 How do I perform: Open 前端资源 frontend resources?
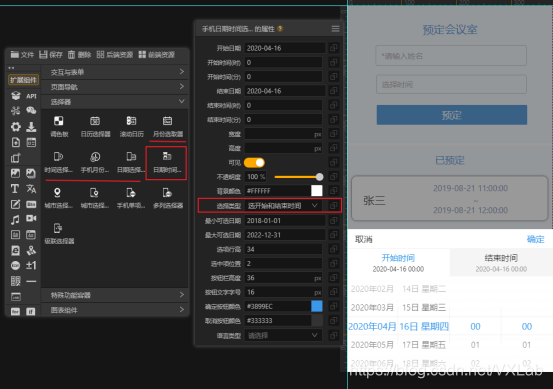point(157,55)
